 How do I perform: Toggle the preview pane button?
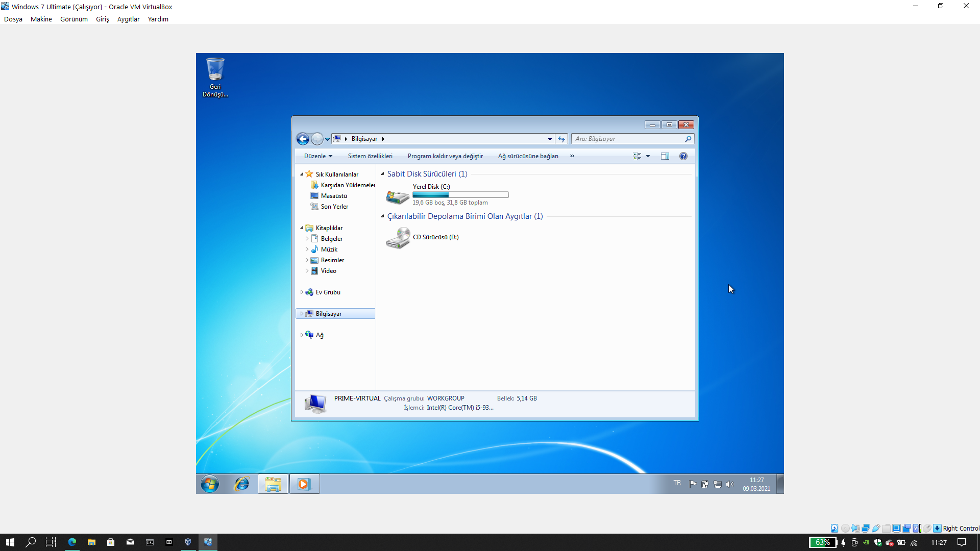pos(665,156)
